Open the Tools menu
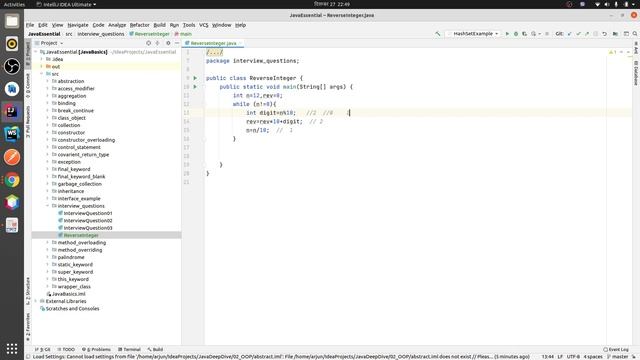The height and width of the screenshot is (360, 640). pyautogui.click(x=189, y=25)
